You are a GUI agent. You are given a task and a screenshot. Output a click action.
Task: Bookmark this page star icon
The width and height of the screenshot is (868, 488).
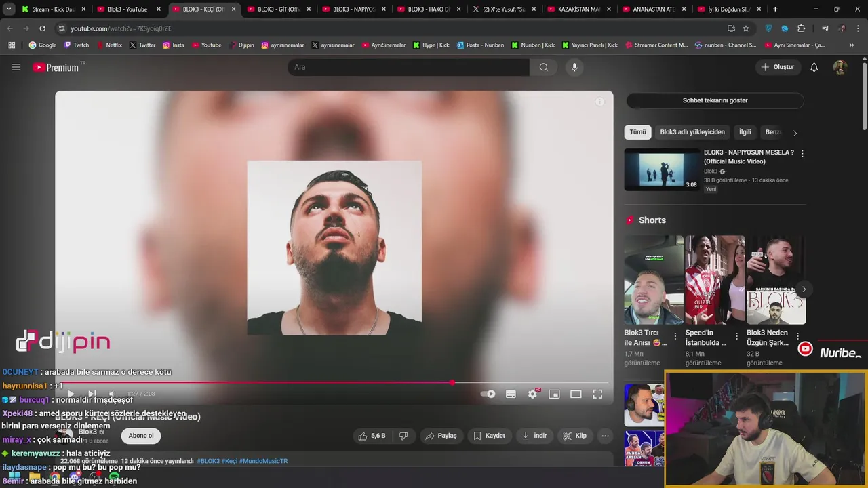(x=746, y=28)
